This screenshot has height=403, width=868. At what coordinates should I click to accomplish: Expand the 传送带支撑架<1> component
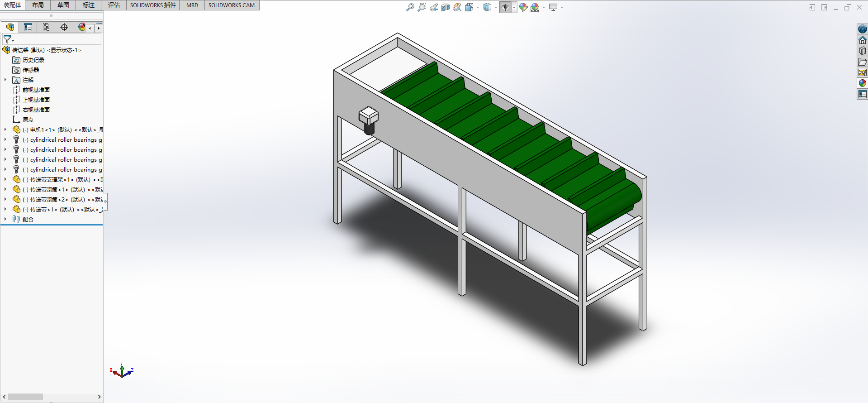coord(5,179)
